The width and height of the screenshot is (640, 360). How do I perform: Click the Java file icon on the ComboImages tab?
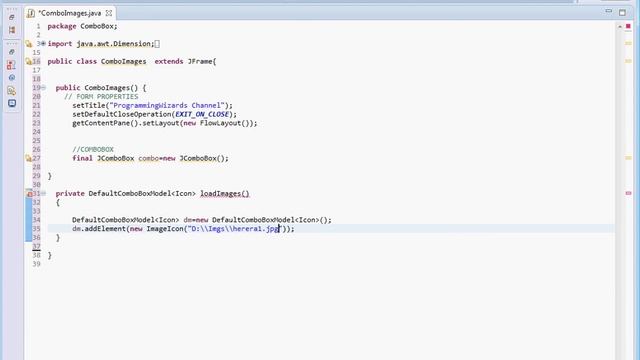[x=31, y=13]
